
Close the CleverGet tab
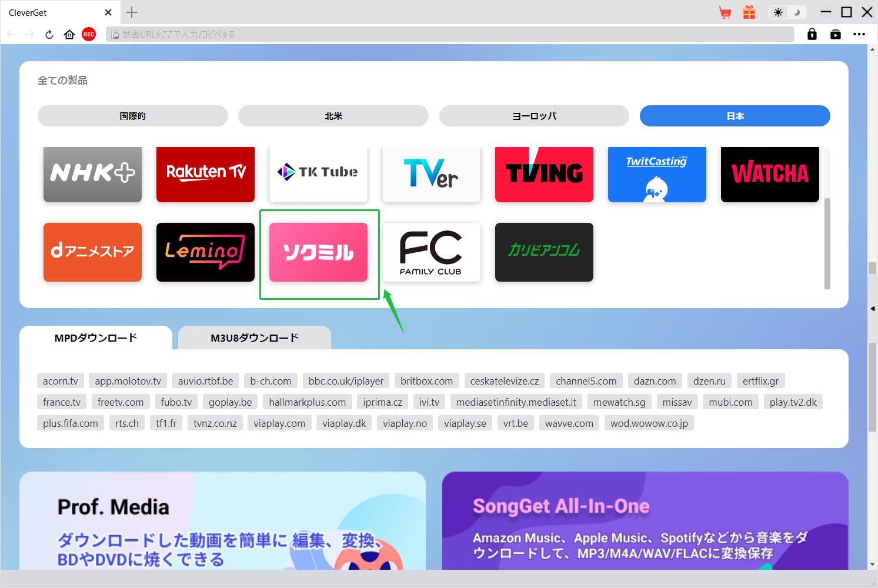click(108, 12)
